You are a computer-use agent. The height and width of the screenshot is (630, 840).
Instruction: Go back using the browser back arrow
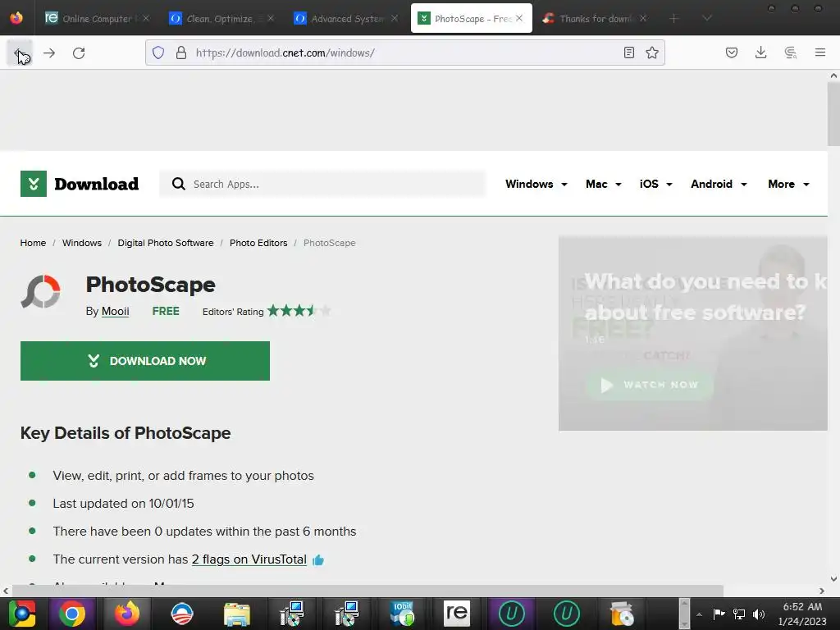click(x=20, y=53)
